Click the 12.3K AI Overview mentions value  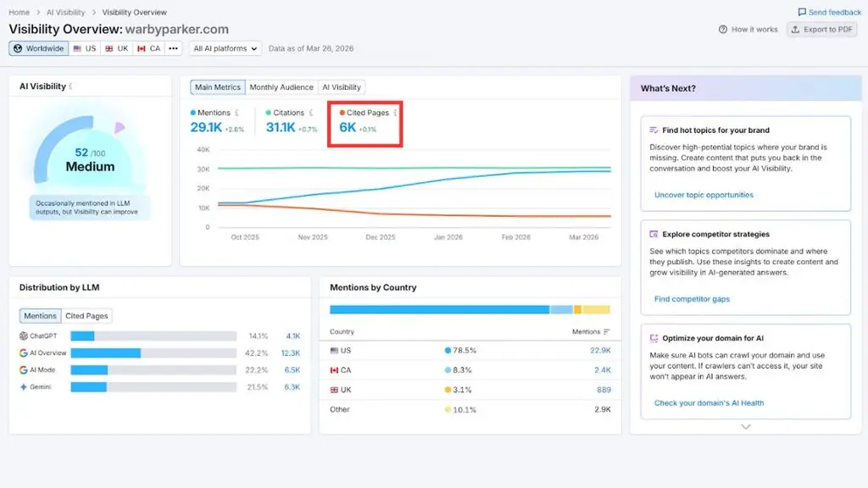pyautogui.click(x=290, y=353)
